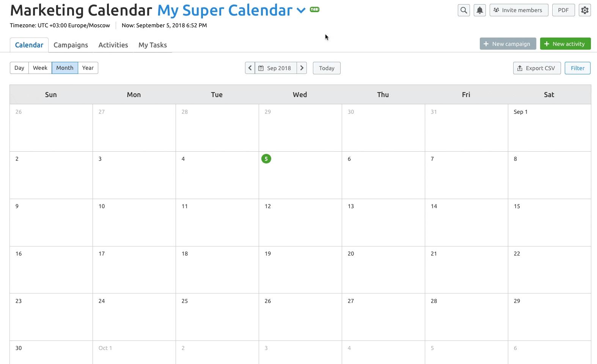
Task: Open the search magnifier icon
Action: point(463,10)
